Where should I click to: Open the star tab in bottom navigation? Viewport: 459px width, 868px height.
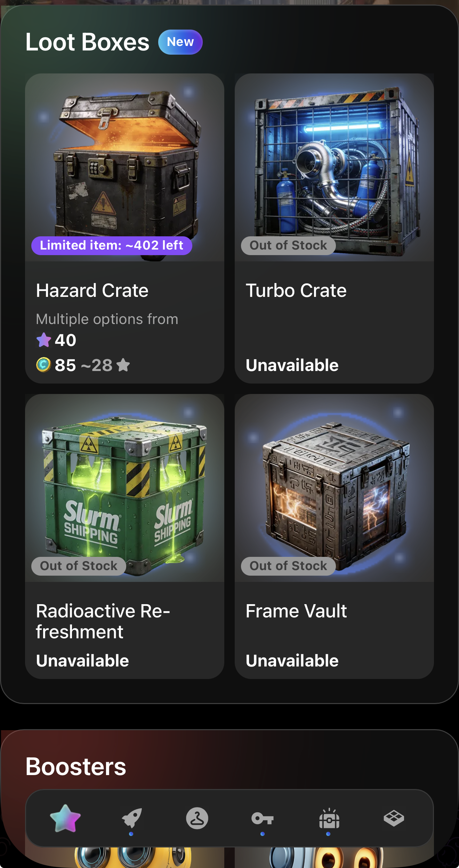[65, 818]
